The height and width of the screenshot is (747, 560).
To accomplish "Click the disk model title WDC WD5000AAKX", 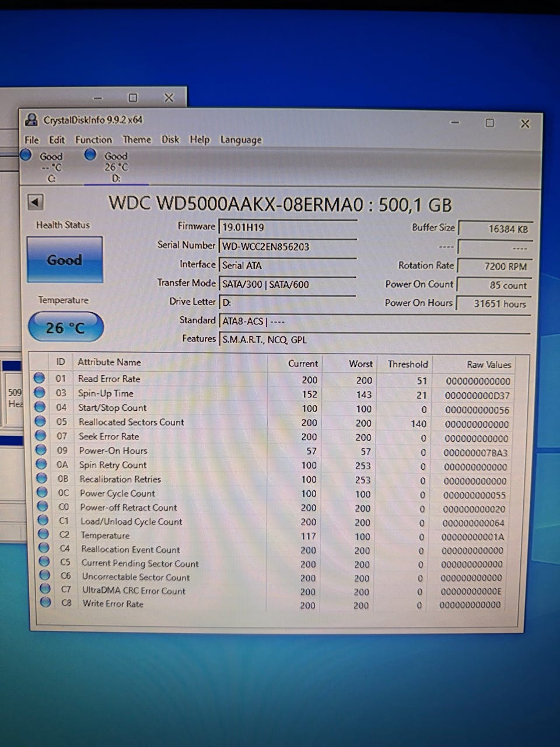I will 280,204.
